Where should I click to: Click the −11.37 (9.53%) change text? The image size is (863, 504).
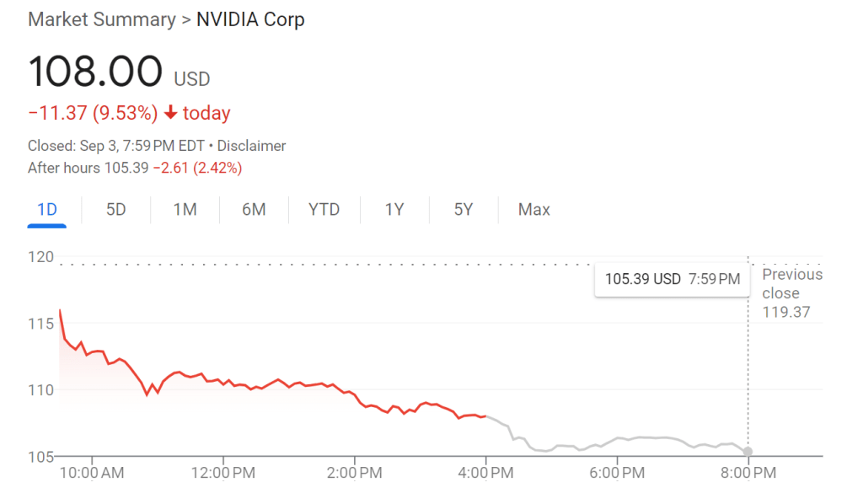click(x=93, y=113)
